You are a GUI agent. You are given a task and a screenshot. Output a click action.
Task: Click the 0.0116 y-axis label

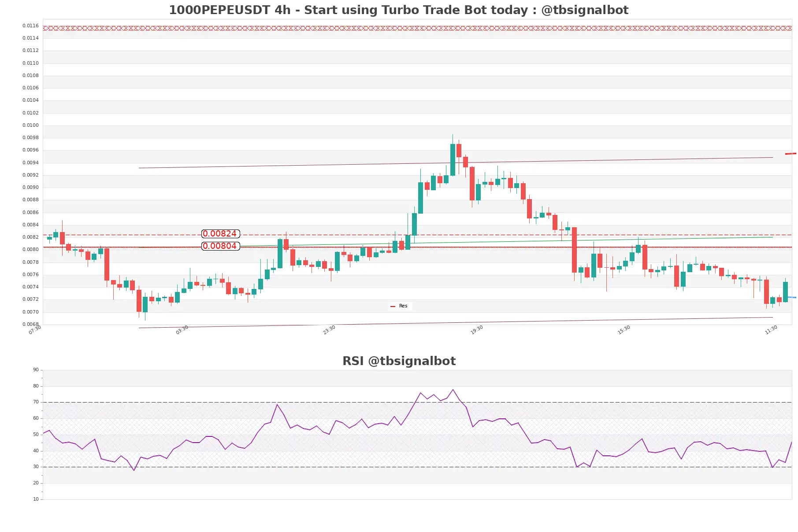point(30,26)
